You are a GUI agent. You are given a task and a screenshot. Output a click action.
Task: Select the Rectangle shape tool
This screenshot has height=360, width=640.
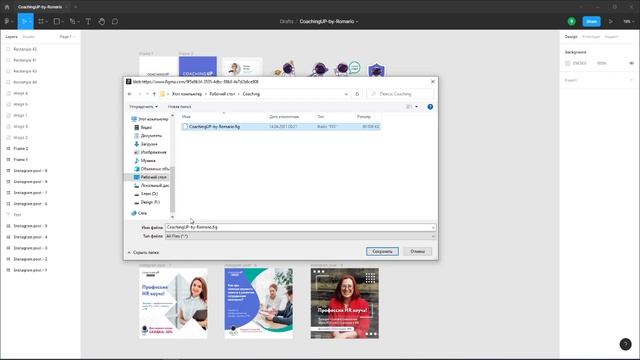[x=57, y=21]
